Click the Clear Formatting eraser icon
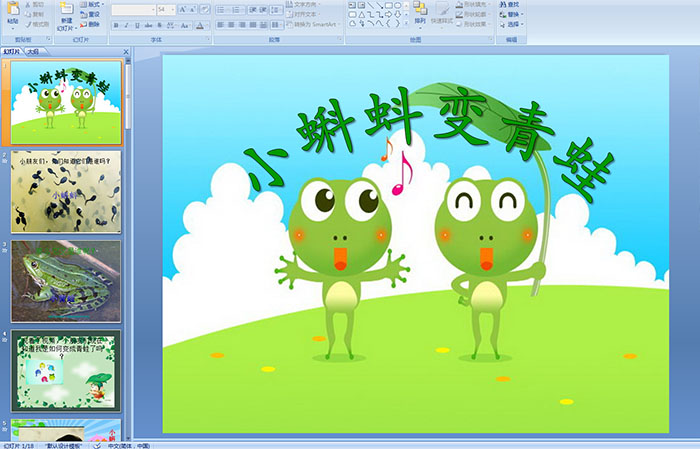The width and height of the screenshot is (700, 449). coord(205,10)
